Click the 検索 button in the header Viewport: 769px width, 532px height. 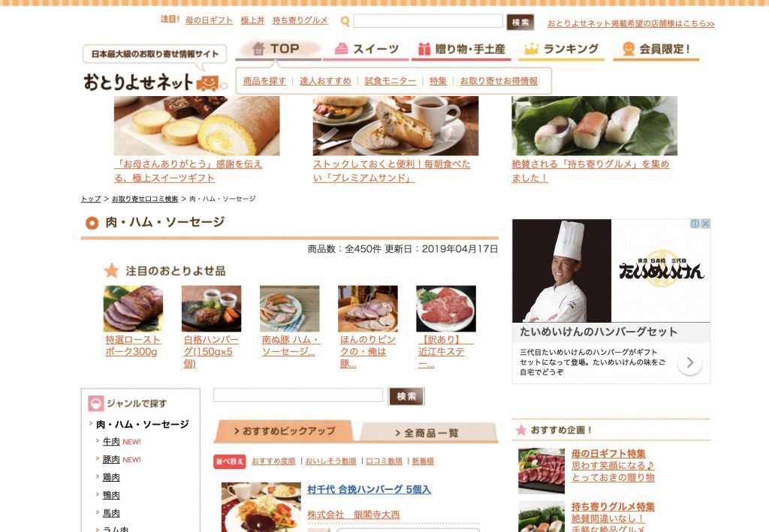point(520,22)
